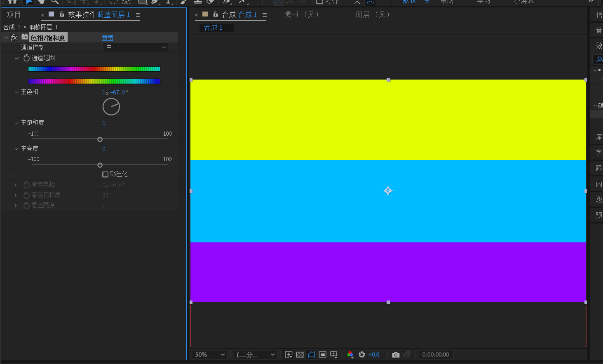Viewport: 603px width, 364px height.
Task: Select the 合成 合成 1 viewer tab
Action: point(239,15)
